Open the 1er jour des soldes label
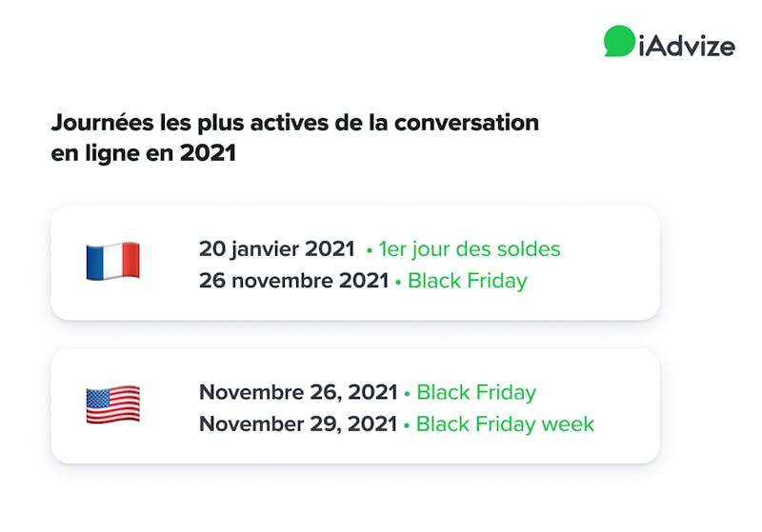This screenshot has width=762, height=532. pos(470,249)
